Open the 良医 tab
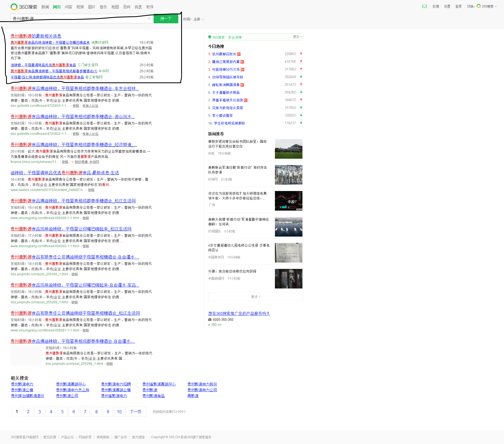 (x=138, y=7)
